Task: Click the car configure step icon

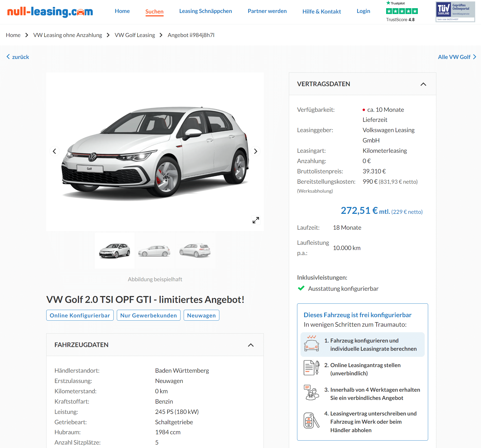Action: click(x=312, y=343)
